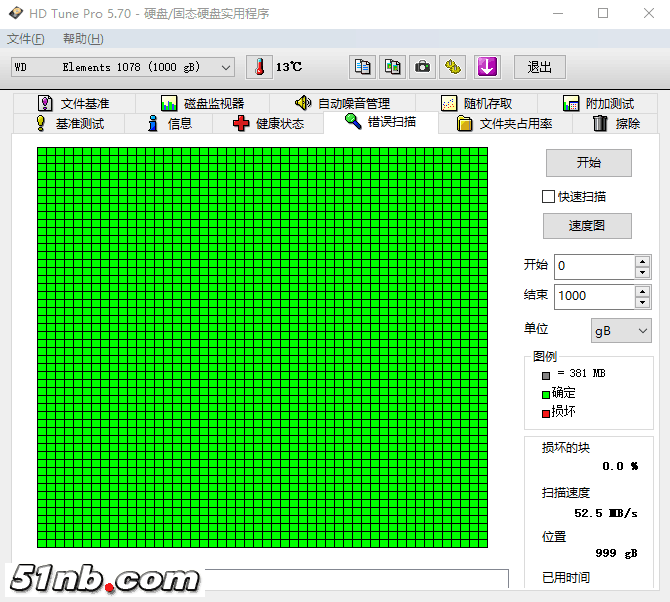Switch to the 基准测试 tab
Screen dimensions: 670x602
(69, 123)
